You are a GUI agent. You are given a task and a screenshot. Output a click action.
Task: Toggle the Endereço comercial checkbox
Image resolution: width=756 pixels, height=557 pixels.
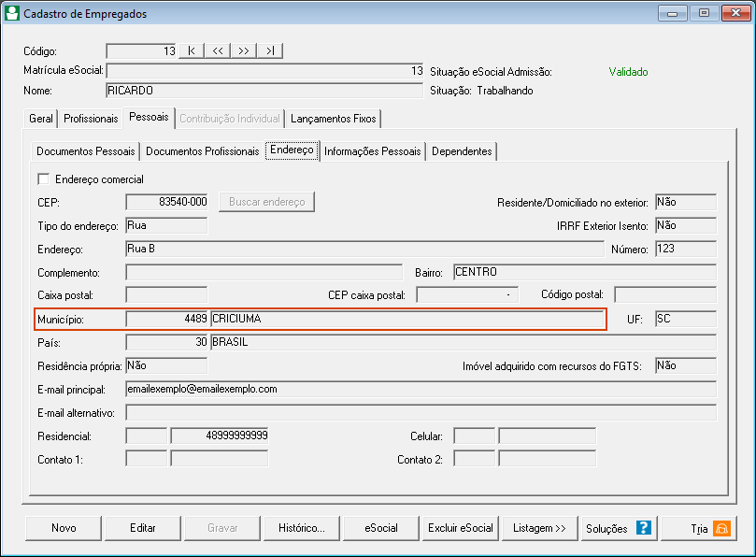tap(43, 179)
